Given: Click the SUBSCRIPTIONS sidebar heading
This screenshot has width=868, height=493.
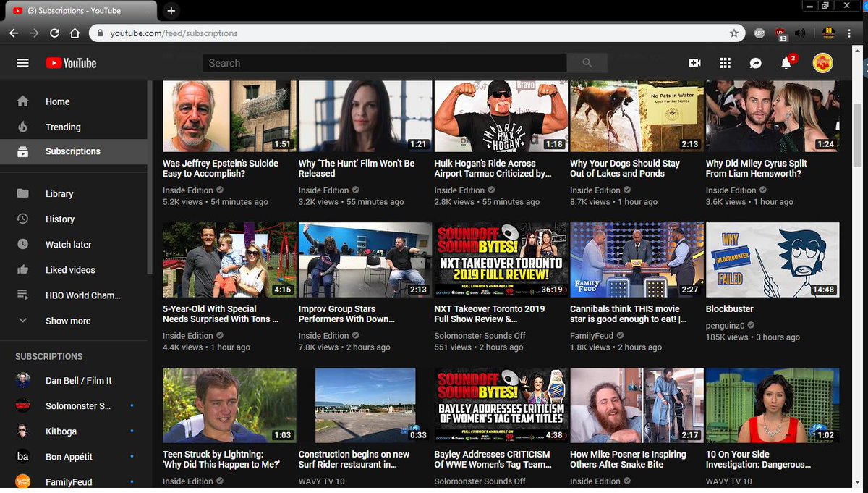Looking at the screenshot, I should 49,356.
